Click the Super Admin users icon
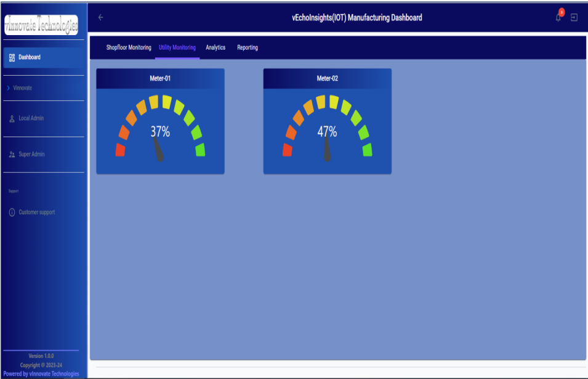The width and height of the screenshot is (588, 379). 12,154
